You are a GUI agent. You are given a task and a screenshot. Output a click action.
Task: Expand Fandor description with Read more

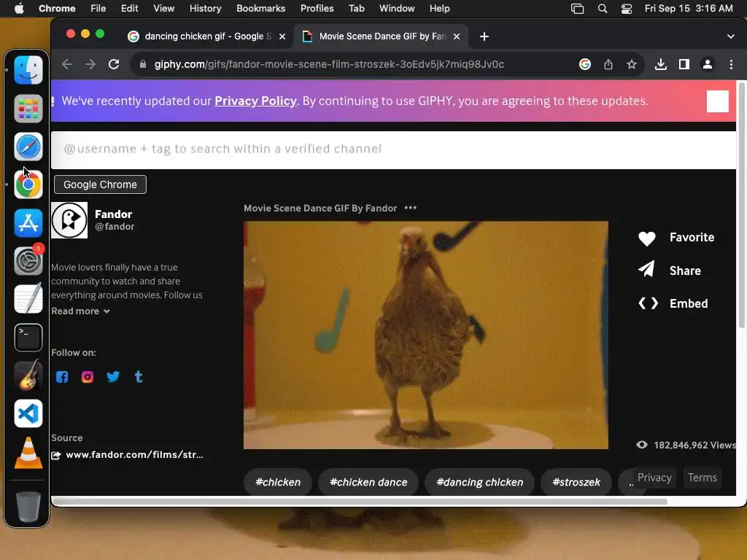pos(80,311)
